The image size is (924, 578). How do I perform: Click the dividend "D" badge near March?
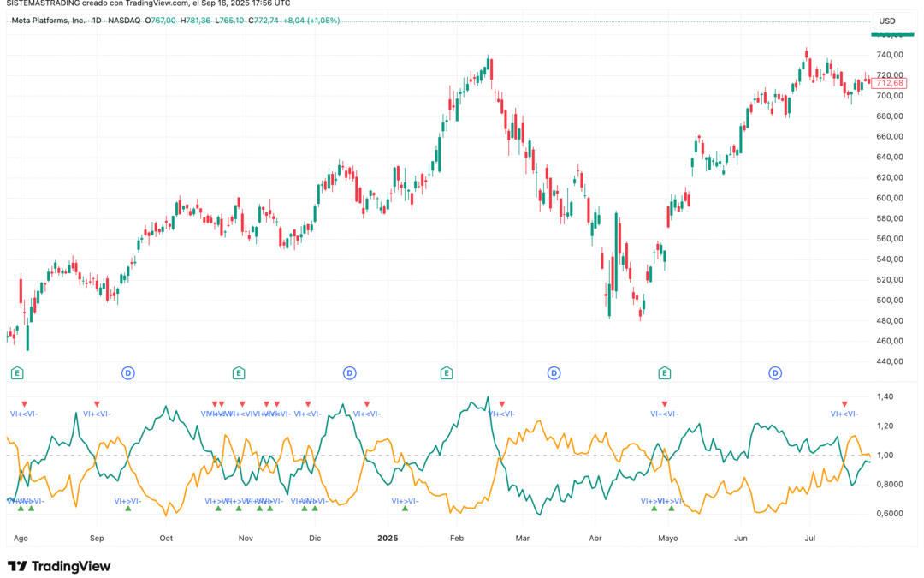click(x=552, y=373)
